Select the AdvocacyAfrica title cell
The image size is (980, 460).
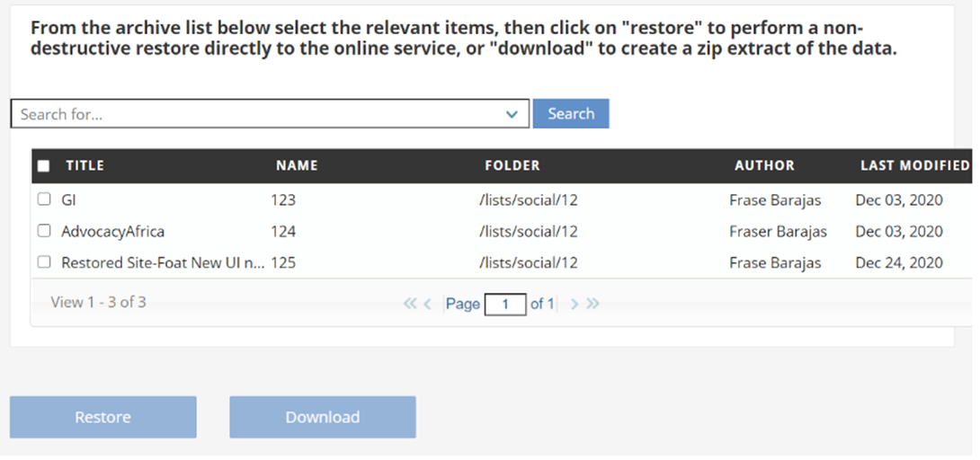[x=112, y=232]
